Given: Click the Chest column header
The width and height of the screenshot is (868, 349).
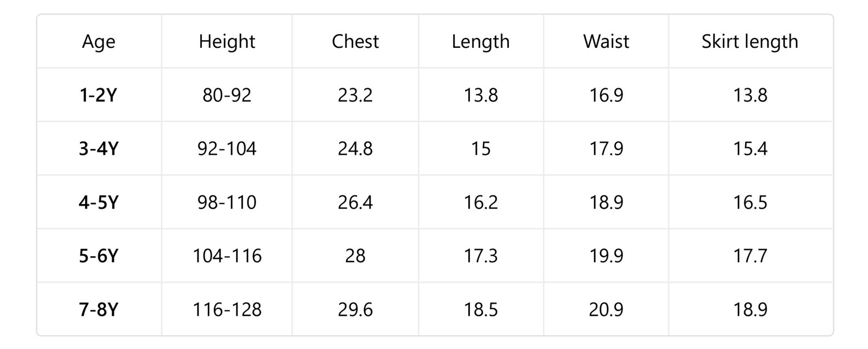Looking at the screenshot, I should (x=355, y=41).
